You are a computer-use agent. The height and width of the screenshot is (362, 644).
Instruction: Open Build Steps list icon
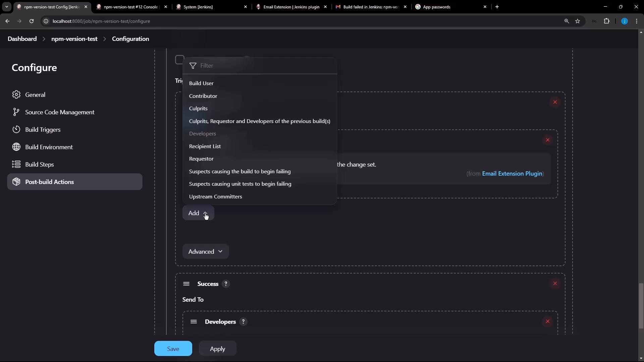coord(16,164)
